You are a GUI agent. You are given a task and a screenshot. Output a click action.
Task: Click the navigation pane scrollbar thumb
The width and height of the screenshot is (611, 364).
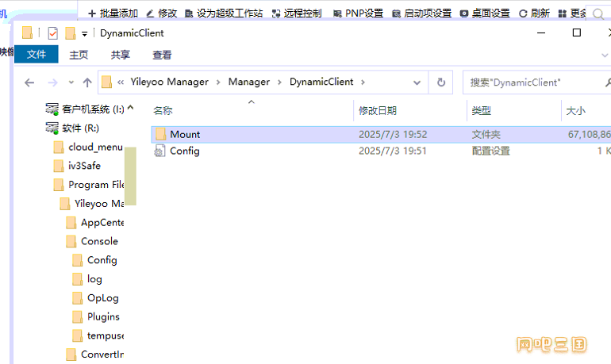pyautogui.click(x=131, y=176)
